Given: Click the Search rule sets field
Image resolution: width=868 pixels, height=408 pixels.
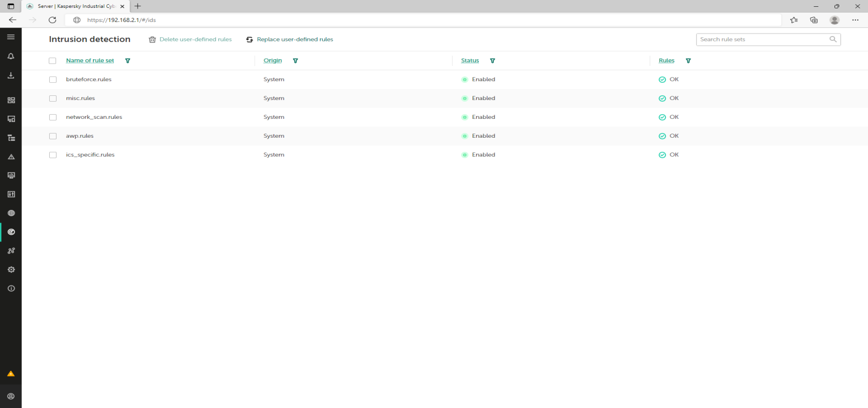Looking at the screenshot, I should [x=763, y=39].
